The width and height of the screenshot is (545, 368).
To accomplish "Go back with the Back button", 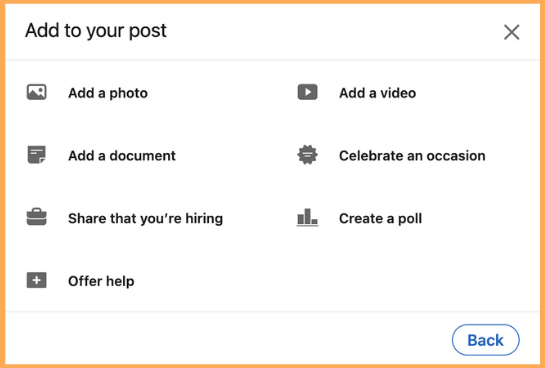I will click(486, 340).
